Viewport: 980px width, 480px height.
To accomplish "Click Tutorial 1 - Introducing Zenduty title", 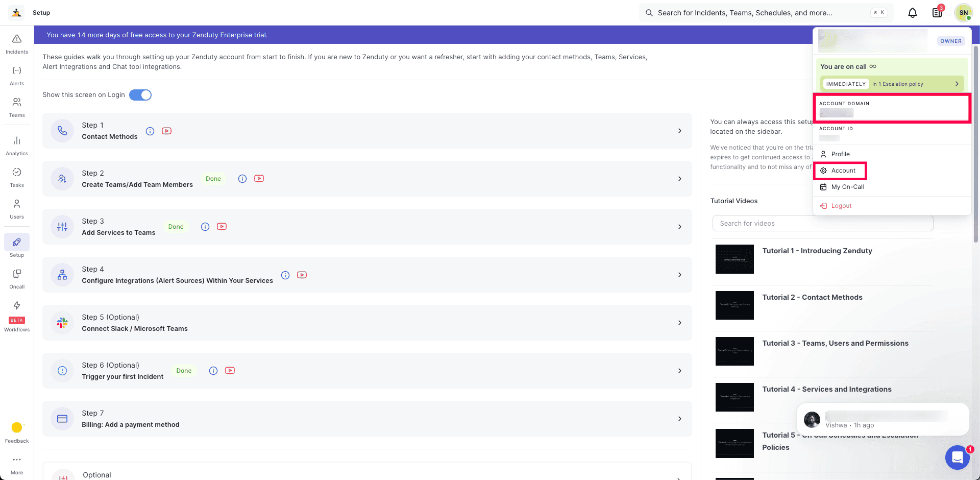I will coord(817,251).
